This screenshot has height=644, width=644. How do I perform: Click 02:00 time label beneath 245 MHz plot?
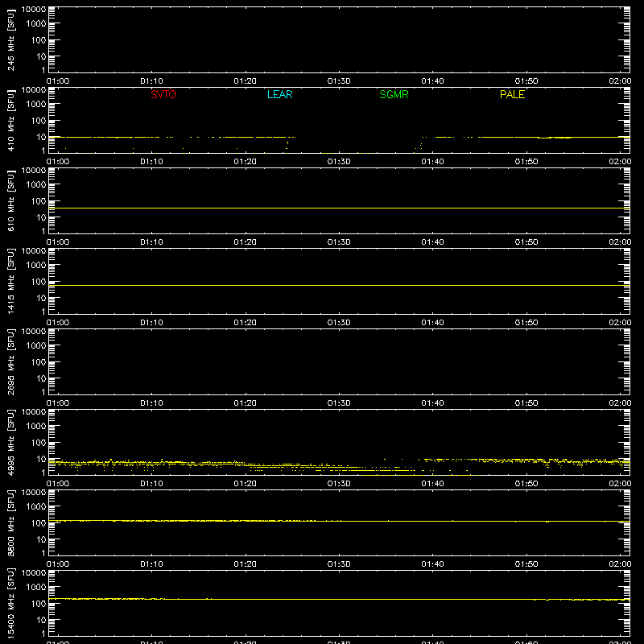click(620, 81)
